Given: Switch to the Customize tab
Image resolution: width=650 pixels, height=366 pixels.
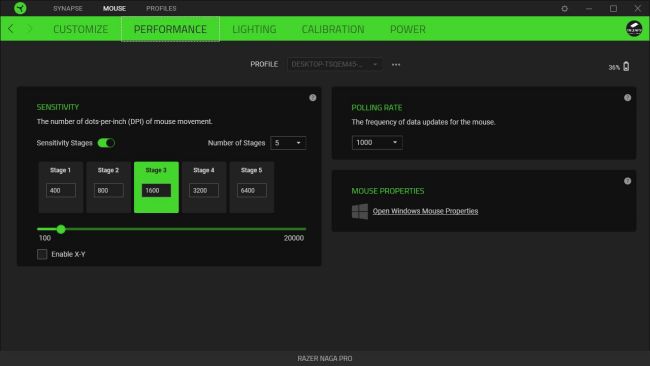Looking at the screenshot, I should (80, 29).
